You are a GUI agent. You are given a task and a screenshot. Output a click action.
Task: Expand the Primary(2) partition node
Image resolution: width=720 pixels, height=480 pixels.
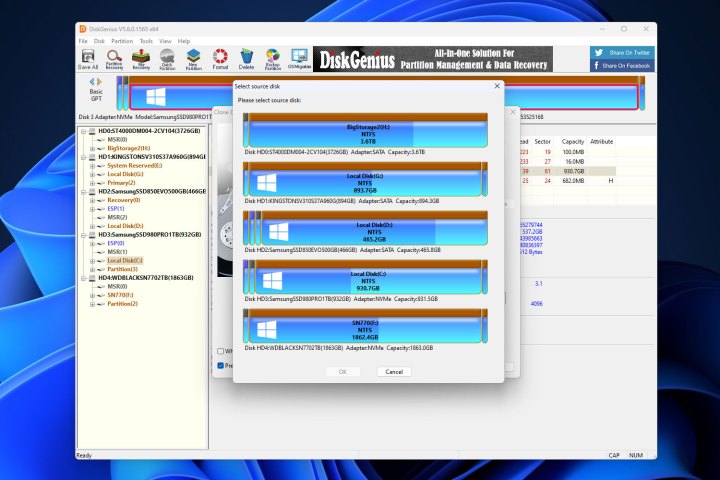coord(92,183)
